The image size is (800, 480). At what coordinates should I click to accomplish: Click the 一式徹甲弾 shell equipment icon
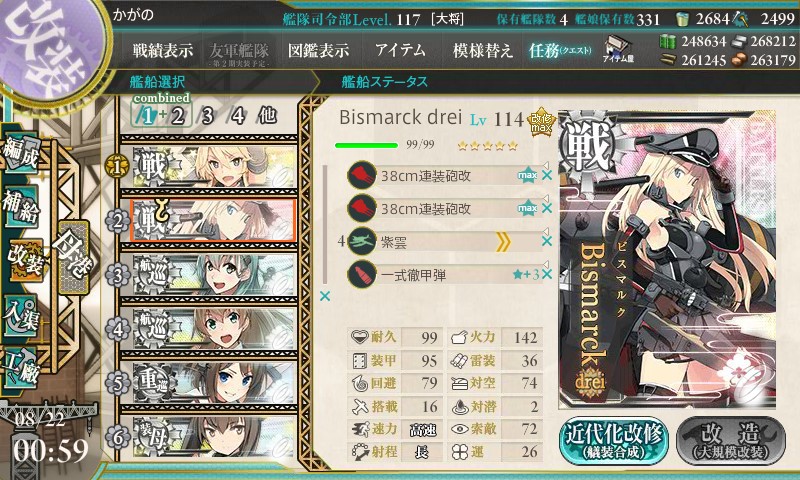(361, 274)
